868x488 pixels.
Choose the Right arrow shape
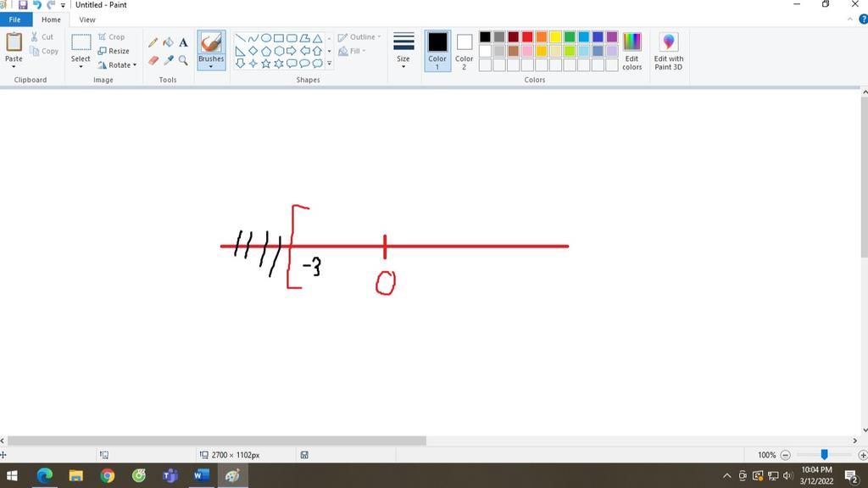point(292,51)
